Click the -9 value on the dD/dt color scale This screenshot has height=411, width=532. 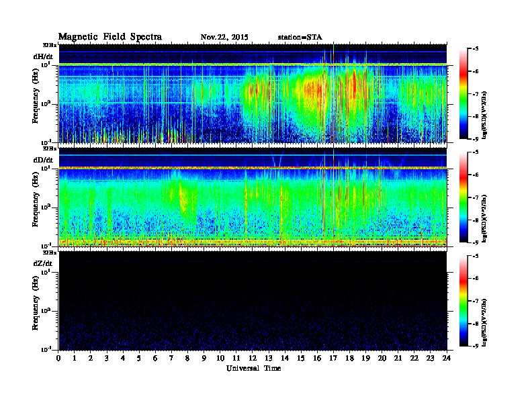click(476, 242)
